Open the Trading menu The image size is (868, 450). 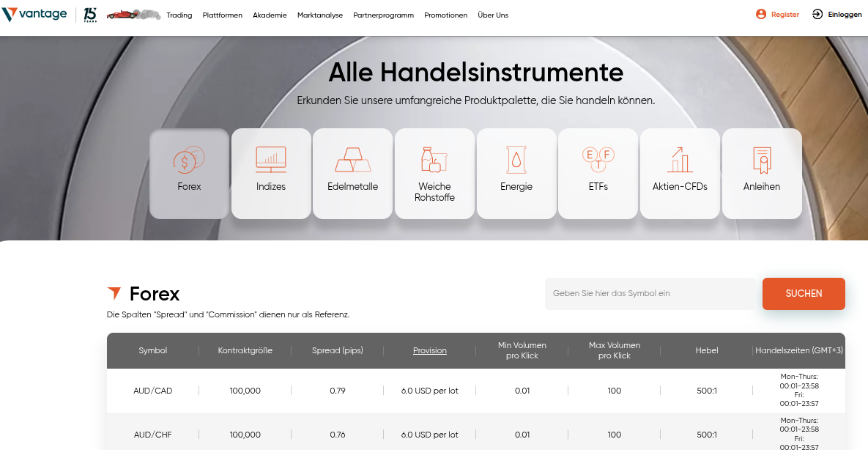[179, 15]
